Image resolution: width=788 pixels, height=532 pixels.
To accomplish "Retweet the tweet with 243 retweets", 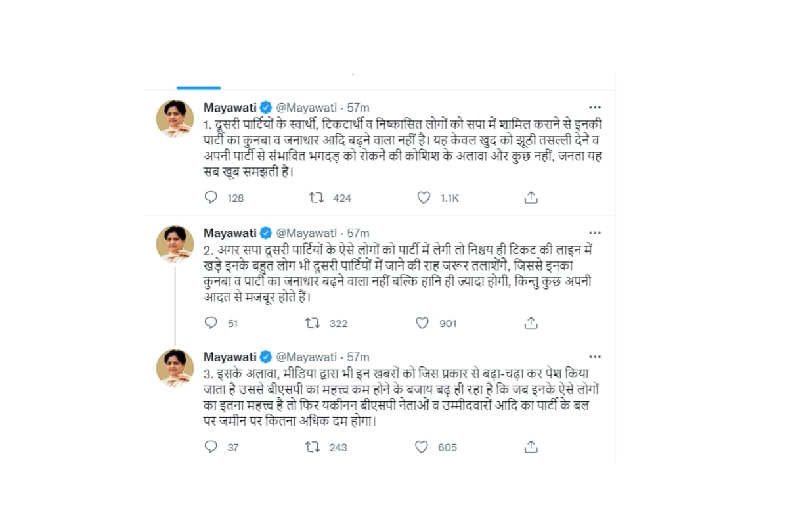I will [313, 447].
